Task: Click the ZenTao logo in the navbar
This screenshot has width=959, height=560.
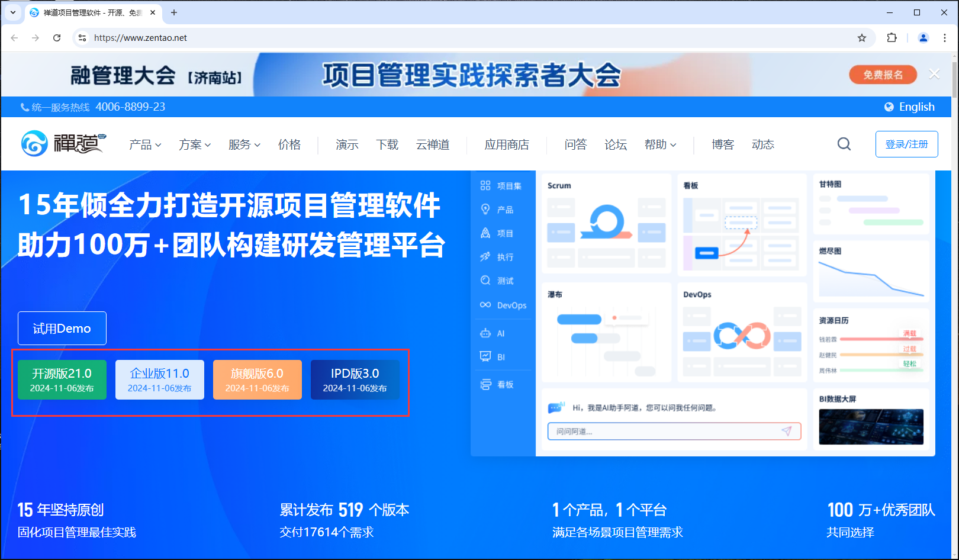Action: pyautogui.click(x=63, y=144)
